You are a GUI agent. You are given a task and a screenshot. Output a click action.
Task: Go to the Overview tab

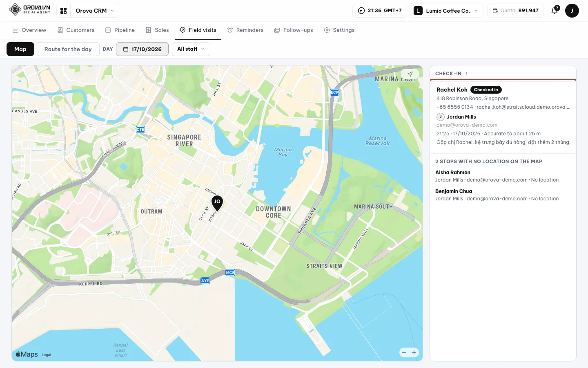coord(29,30)
